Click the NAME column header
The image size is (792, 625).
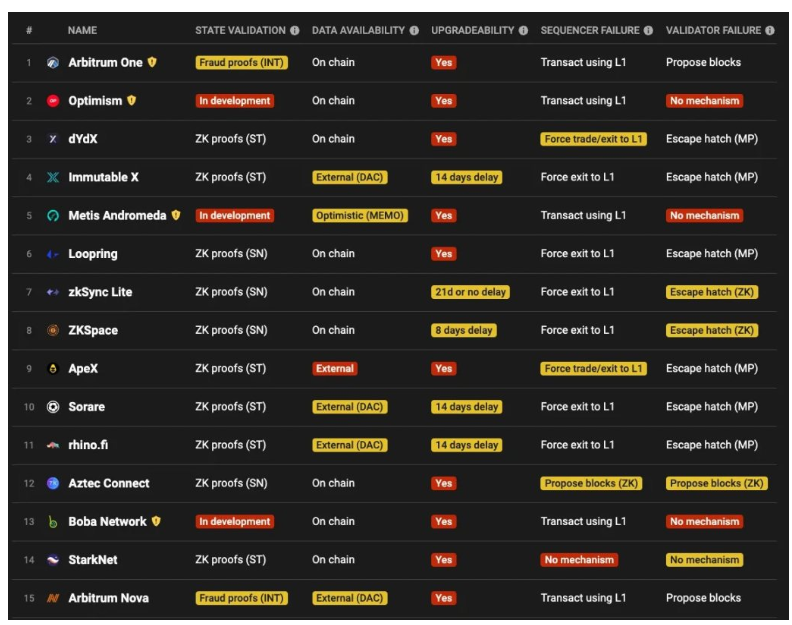(82, 30)
